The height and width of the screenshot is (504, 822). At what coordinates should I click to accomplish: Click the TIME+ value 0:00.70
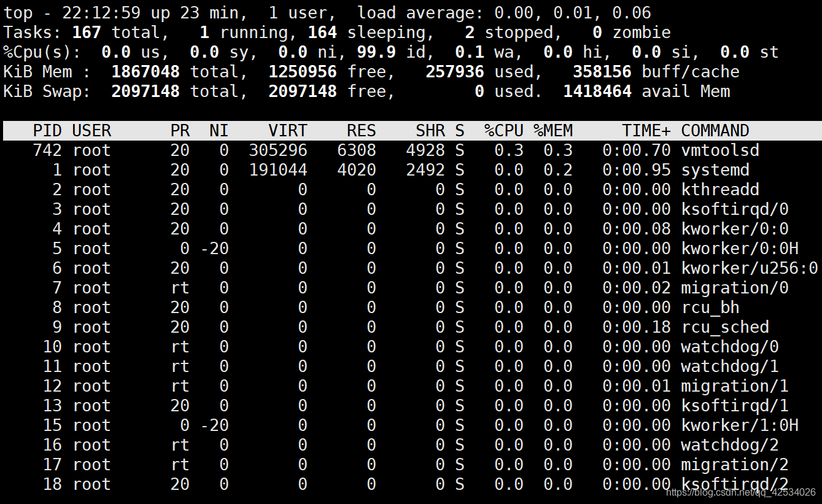pyautogui.click(x=637, y=150)
